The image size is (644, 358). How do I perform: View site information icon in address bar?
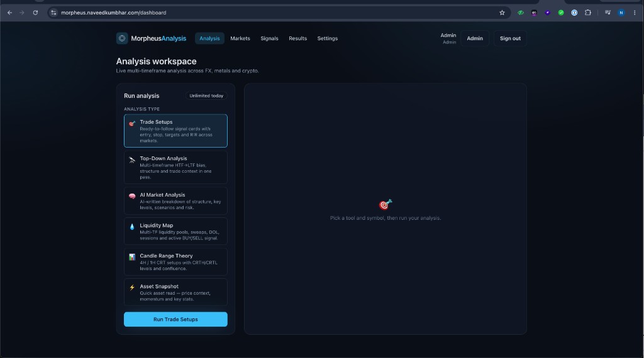tap(53, 13)
